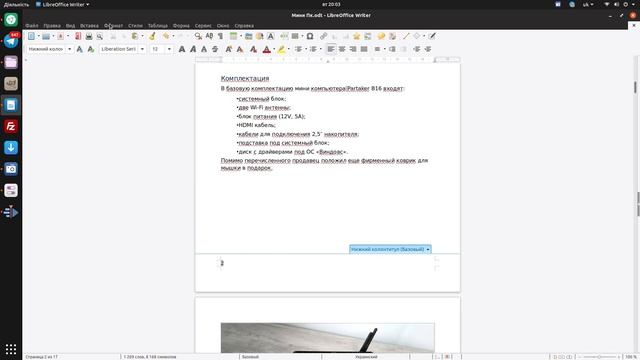
Task: Click the Нижний колонтитул (Базовый) footer button
Action: [390, 249]
